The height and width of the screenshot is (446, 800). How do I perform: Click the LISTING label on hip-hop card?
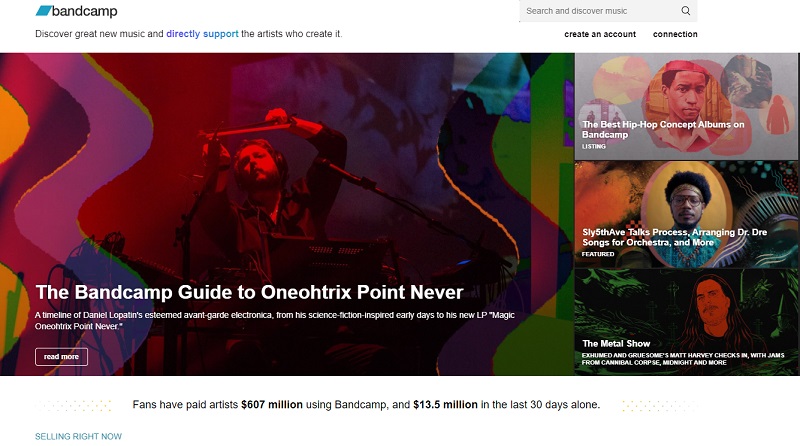(594, 146)
